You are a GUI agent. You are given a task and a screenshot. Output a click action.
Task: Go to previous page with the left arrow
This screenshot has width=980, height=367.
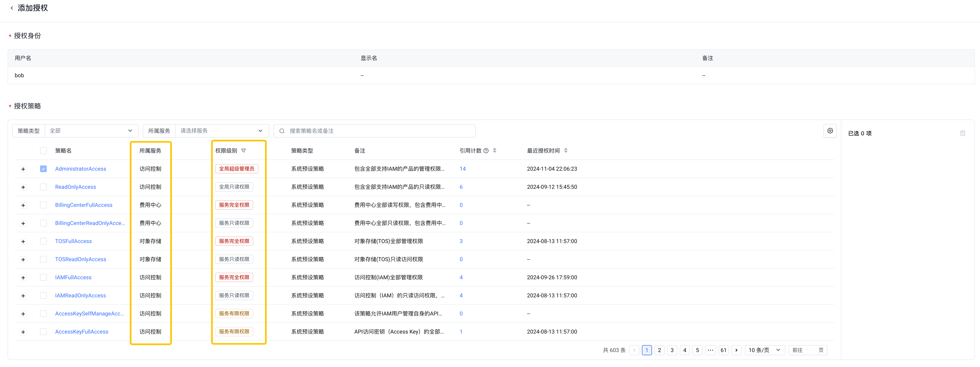point(634,350)
